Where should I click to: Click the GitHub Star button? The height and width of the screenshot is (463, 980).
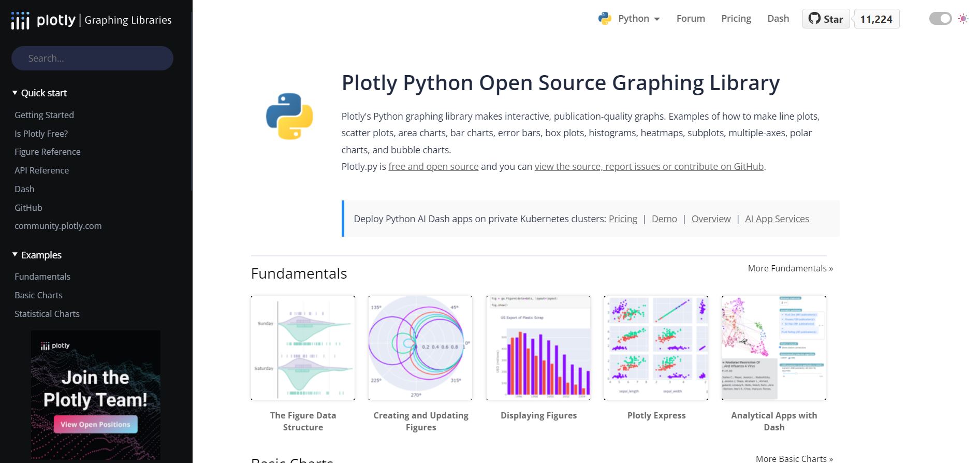826,19
